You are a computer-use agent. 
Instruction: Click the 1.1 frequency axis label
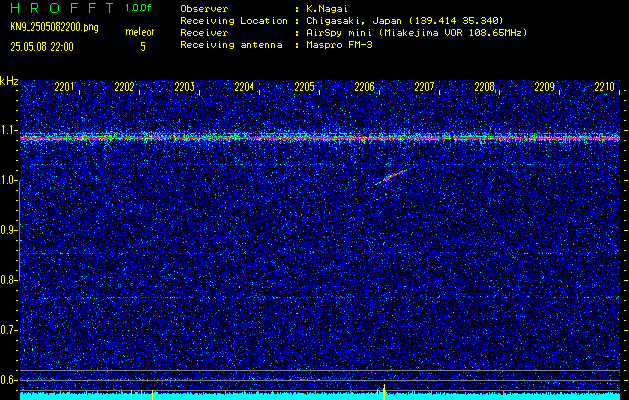pos(9,130)
